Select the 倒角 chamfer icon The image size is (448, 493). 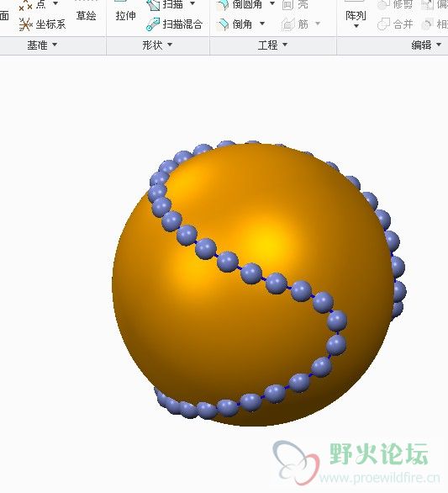[223, 24]
